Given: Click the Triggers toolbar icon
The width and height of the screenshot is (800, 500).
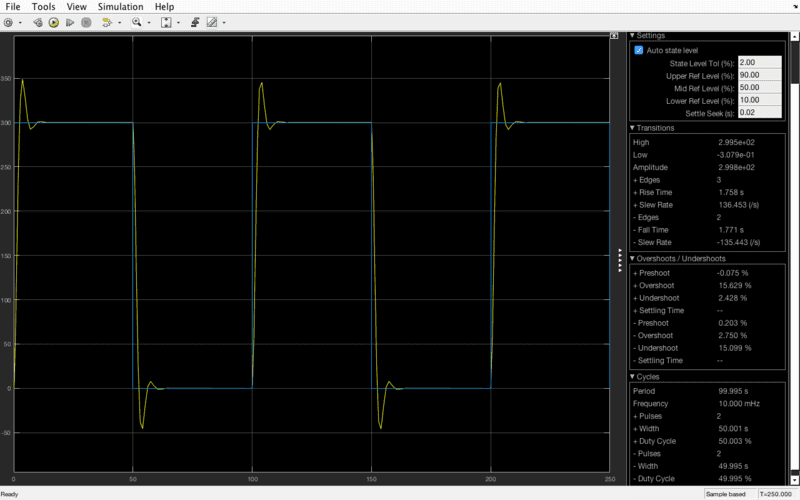Looking at the screenshot, I should tap(194, 22).
